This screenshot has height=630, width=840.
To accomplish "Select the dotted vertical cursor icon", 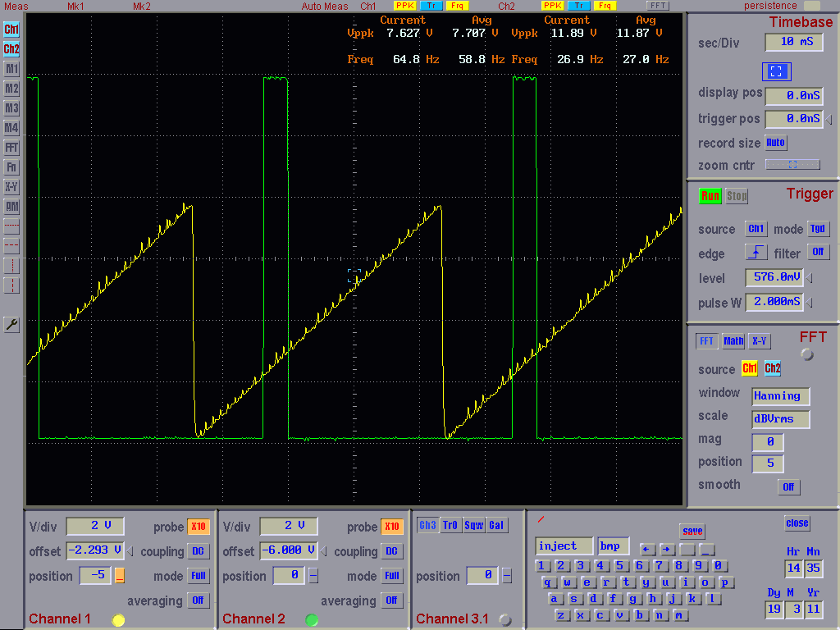I will [11, 265].
